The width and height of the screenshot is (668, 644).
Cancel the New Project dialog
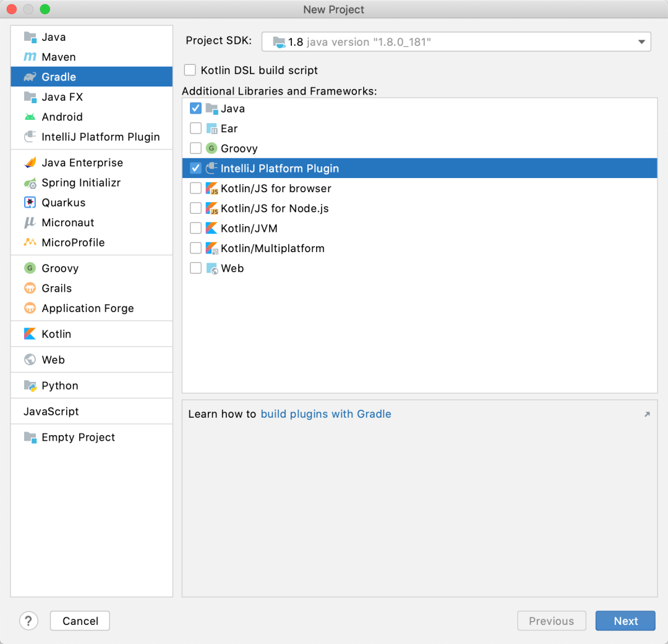[80, 621]
